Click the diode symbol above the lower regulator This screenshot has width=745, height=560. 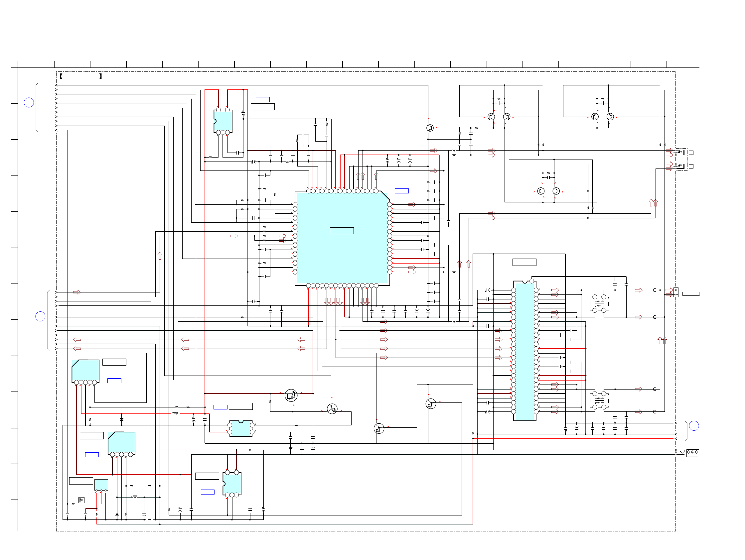click(x=122, y=420)
